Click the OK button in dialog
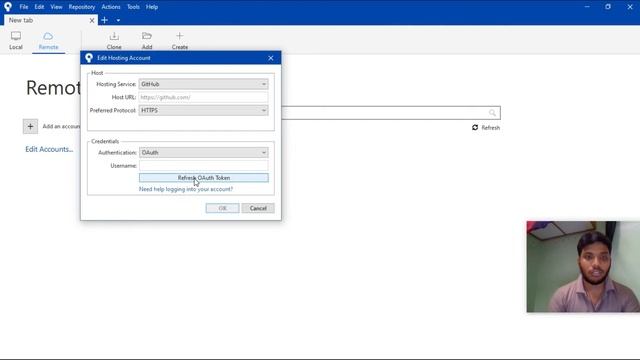 click(x=222, y=208)
